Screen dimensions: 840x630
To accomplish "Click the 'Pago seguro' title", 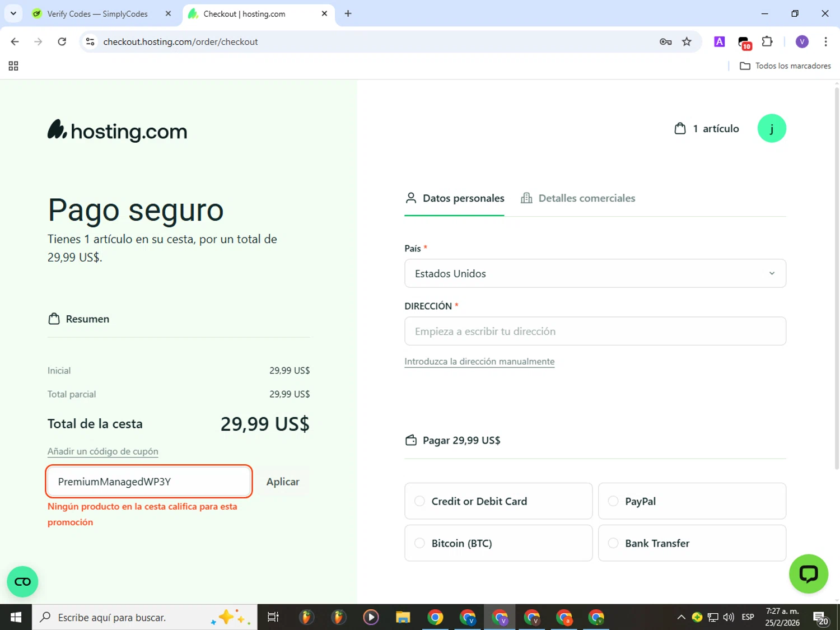I will [136, 211].
